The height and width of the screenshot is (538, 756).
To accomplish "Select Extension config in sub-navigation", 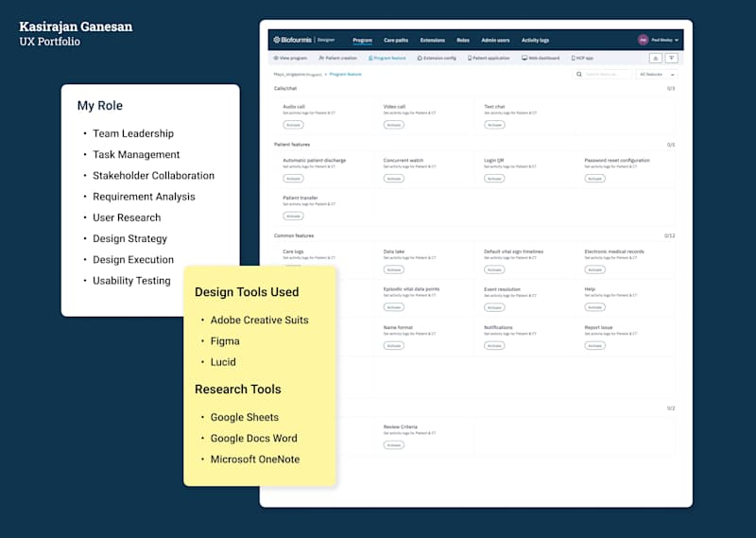I will (x=437, y=58).
